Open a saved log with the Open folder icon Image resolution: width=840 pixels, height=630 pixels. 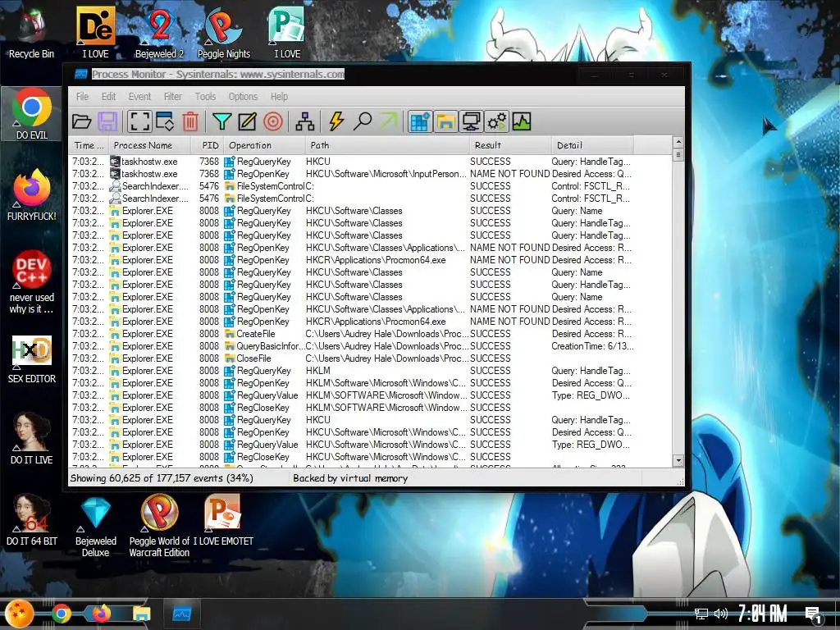click(81, 121)
